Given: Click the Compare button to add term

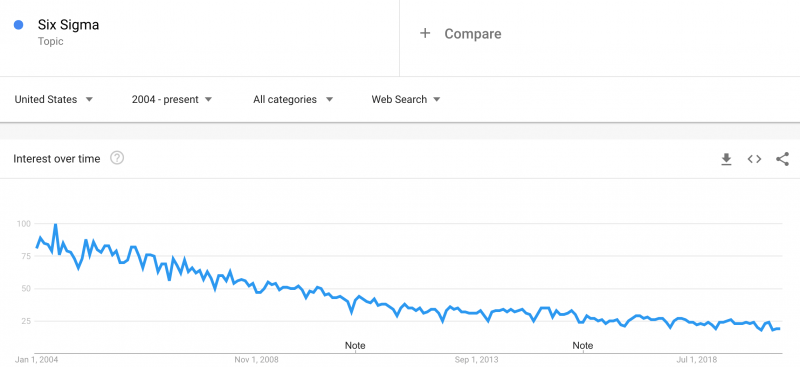Looking at the screenshot, I should [472, 34].
